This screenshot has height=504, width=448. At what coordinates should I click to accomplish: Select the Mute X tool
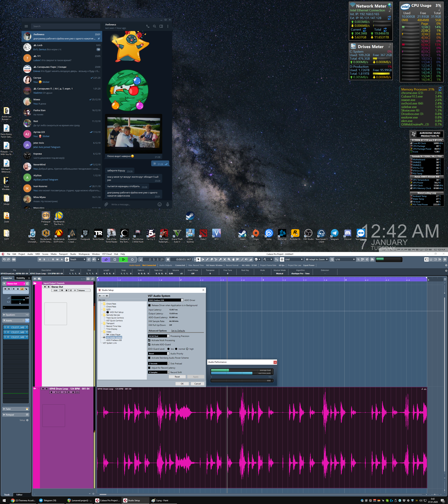pyautogui.click(x=225, y=259)
